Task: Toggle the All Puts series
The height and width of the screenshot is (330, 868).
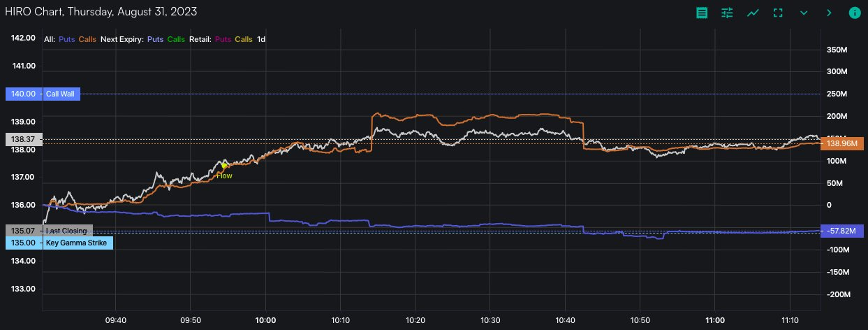Action: click(x=67, y=39)
